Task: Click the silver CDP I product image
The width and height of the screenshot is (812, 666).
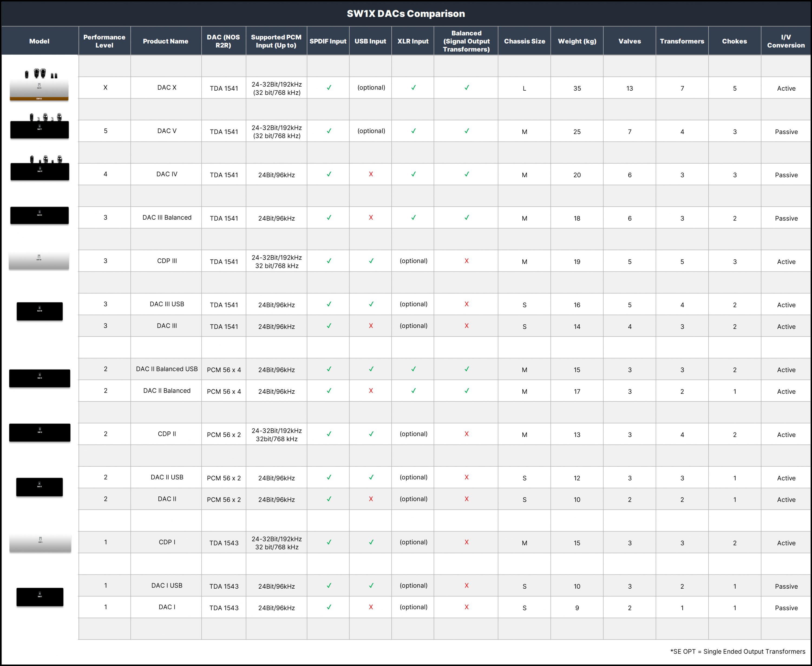Action: [40, 543]
